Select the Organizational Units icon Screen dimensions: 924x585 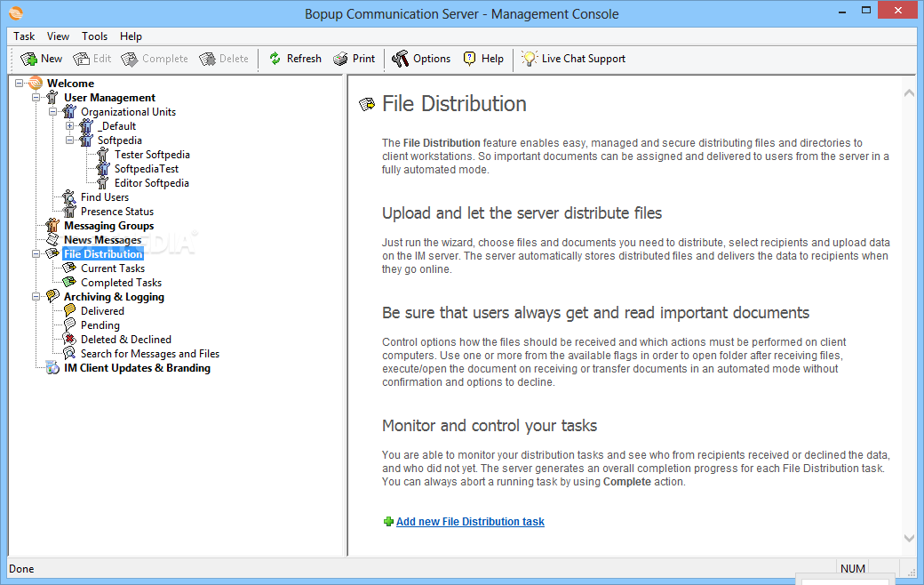69,111
